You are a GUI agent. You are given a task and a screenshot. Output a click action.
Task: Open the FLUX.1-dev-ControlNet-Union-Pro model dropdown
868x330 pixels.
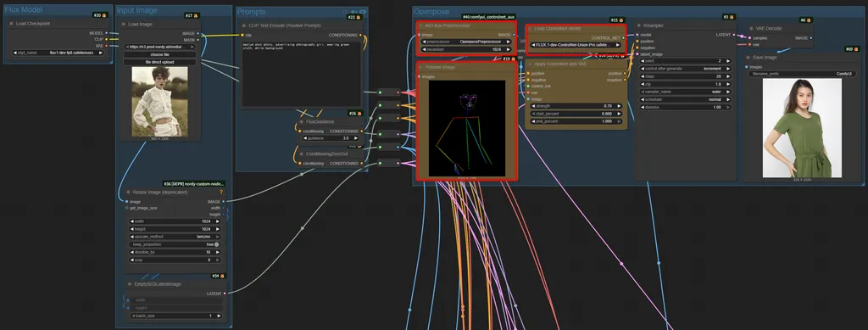[x=576, y=45]
